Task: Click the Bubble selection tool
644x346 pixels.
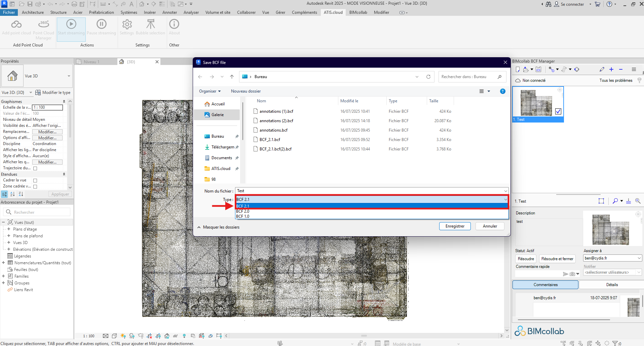Action: [150, 24]
